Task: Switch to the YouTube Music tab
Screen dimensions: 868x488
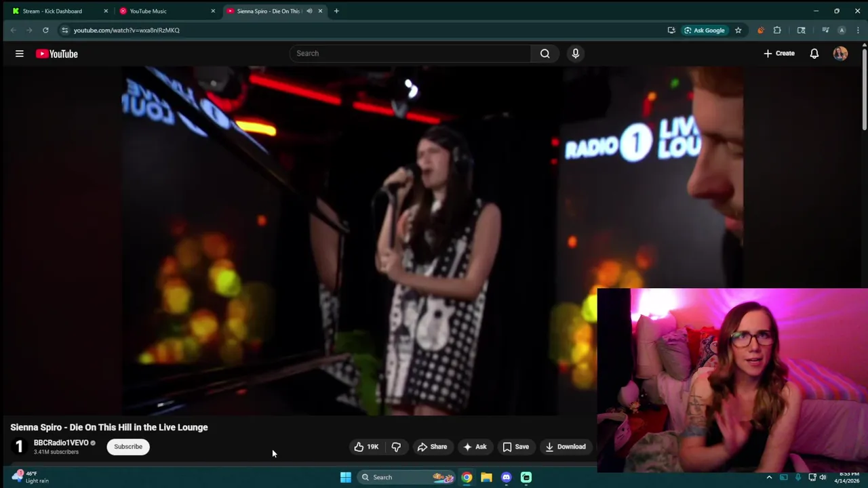Action: 148,11
